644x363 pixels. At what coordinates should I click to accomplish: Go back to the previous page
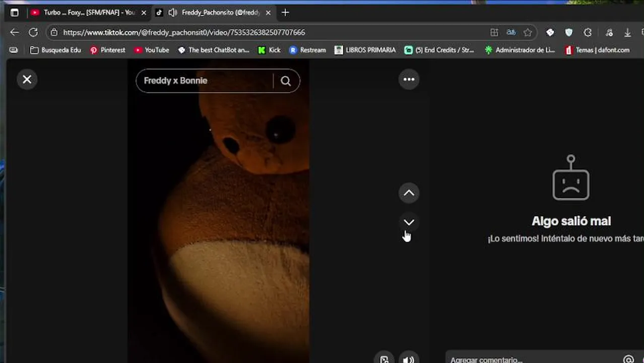pyautogui.click(x=14, y=32)
